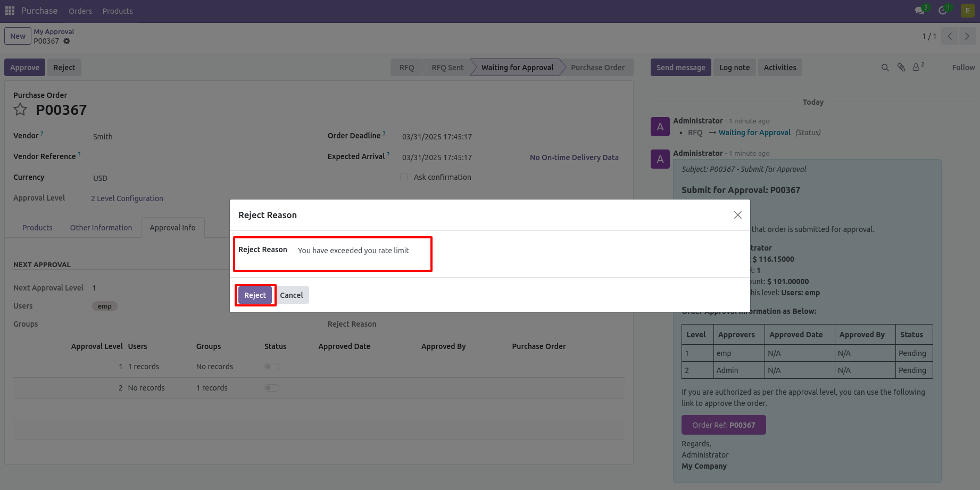The height and width of the screenshot is (490, 980).
Task: Open the apps grid icon in the top bar
Action: [10, 10]
